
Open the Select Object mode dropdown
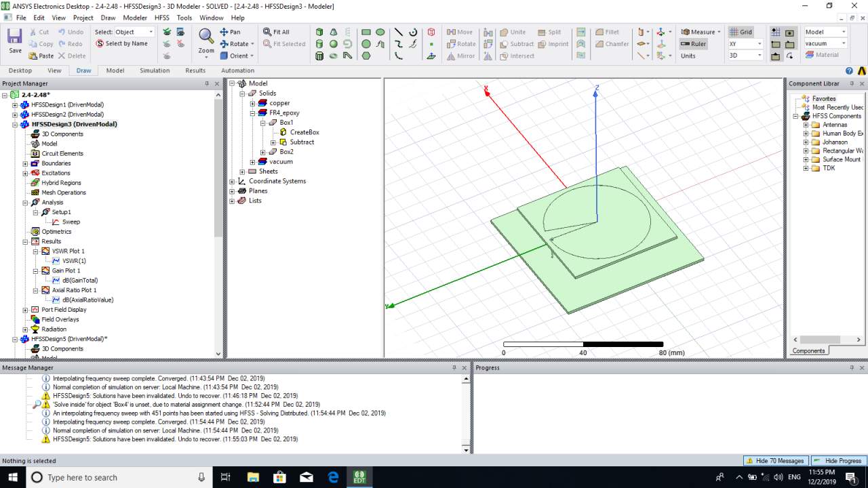151,32
